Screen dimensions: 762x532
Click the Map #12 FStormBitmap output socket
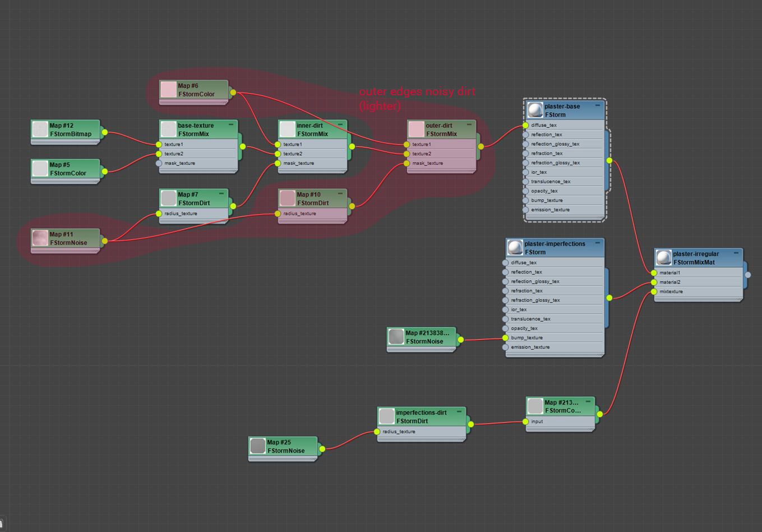(x=104, y=132)
